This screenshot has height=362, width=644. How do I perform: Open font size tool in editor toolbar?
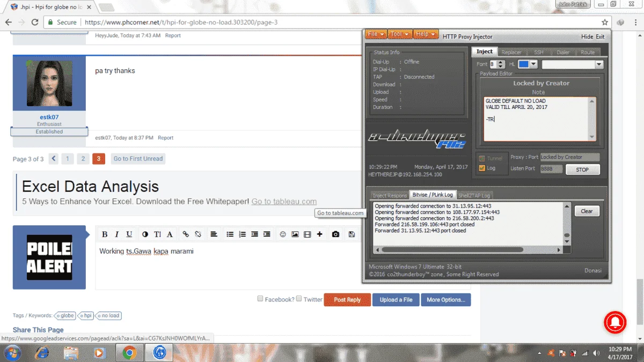tap(157, 234)
